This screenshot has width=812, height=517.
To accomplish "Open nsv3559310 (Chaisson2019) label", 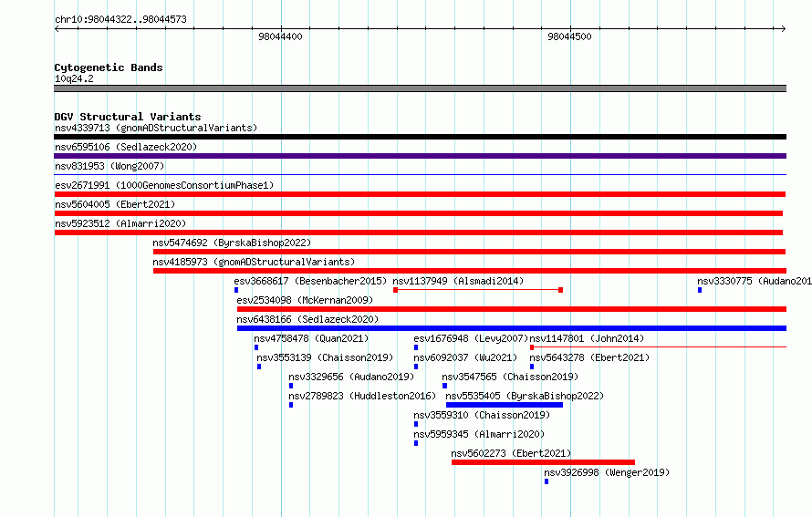I will (482, 415).
